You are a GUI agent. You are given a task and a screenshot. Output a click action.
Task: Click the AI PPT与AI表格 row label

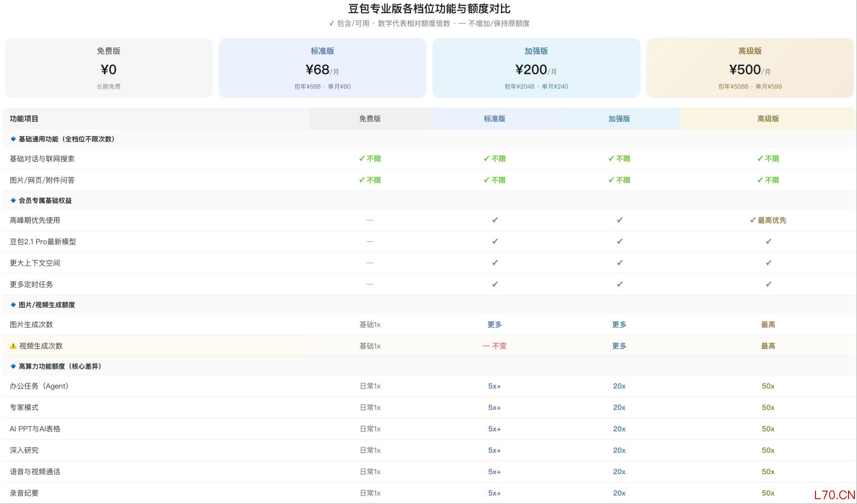click(35, 429)
